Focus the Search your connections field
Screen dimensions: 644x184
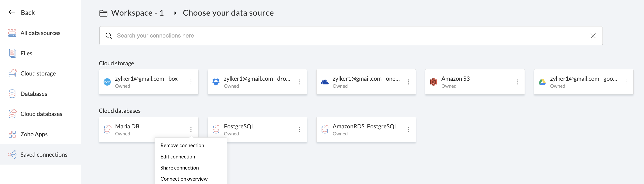point(350,36)
